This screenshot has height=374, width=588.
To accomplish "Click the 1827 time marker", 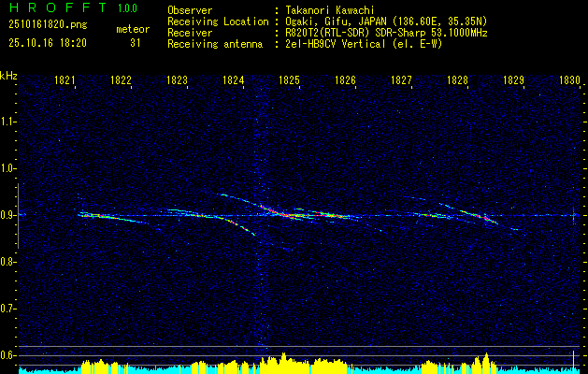I will [401, 79].
